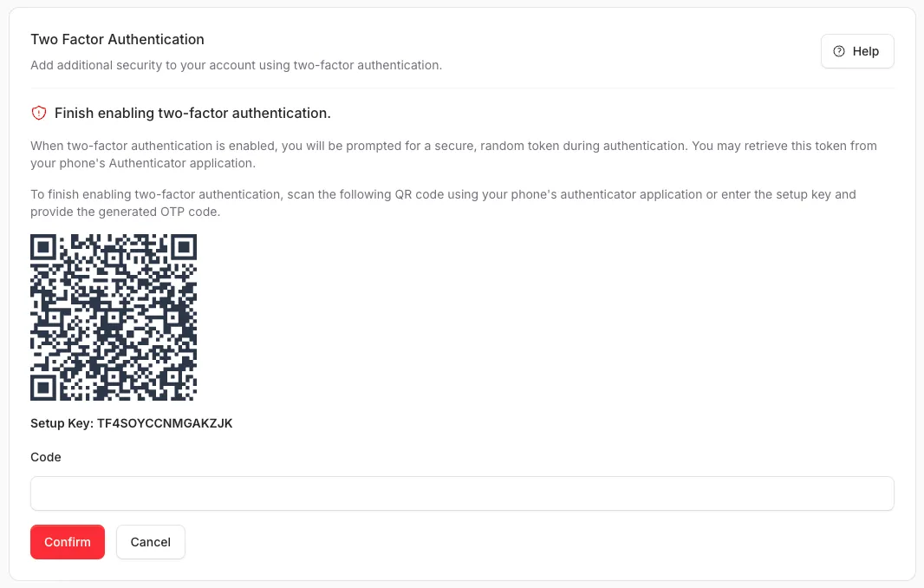Click inside the Code input field
Image resolution: width=924 pixels, height=588 pixels.
(462, 493)
